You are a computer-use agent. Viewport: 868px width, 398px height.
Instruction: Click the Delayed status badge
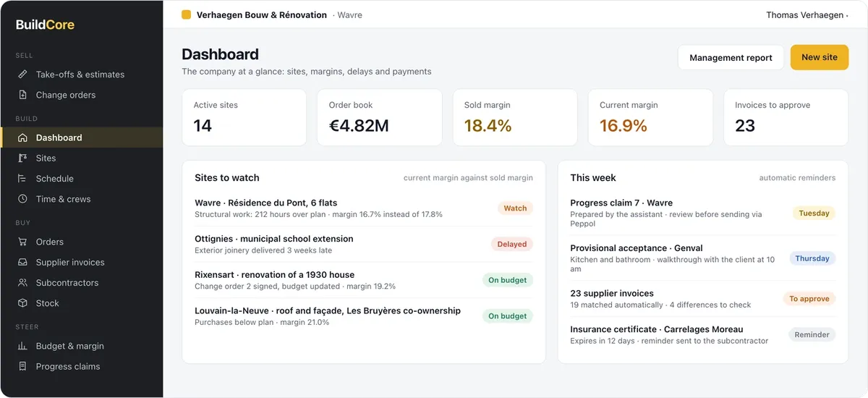[x=512, y=245]
